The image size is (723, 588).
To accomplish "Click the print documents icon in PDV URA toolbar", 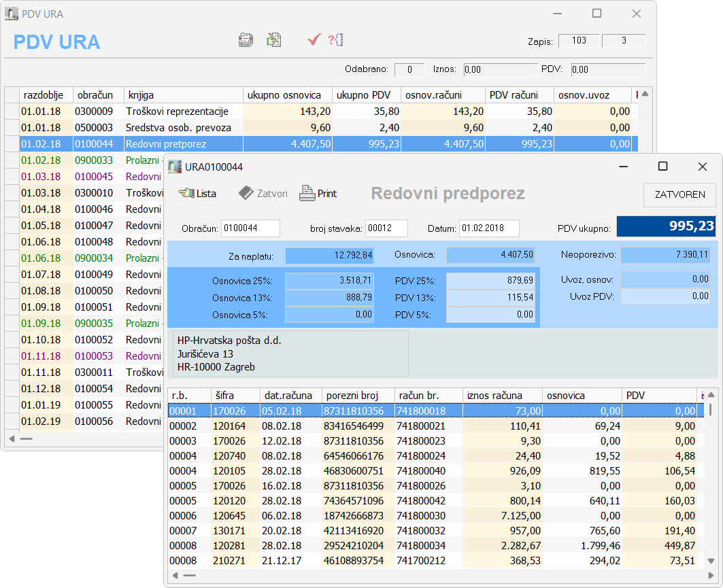I will (246, 40).
